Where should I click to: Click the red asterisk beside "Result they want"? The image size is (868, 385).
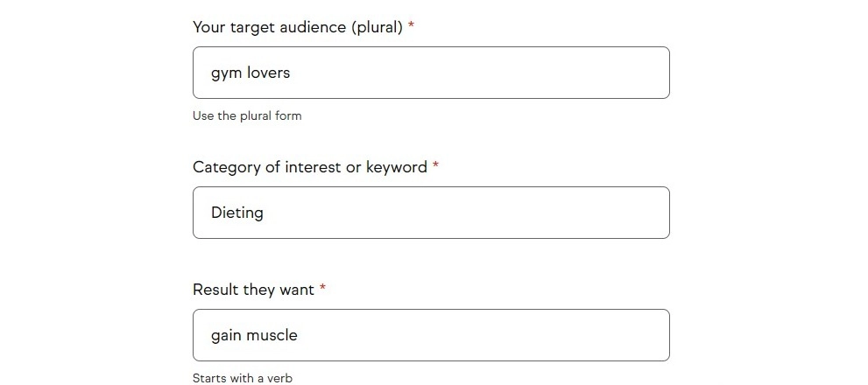(322, 289)
